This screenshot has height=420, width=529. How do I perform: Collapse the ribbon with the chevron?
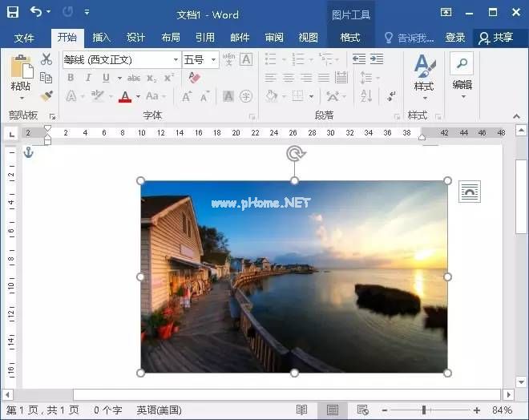point(516,116)
